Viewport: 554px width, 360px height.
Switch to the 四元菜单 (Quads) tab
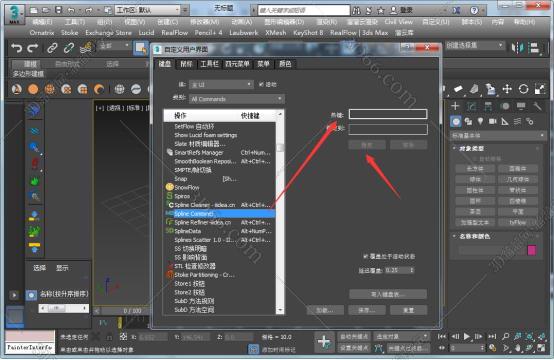pos(237,64)
